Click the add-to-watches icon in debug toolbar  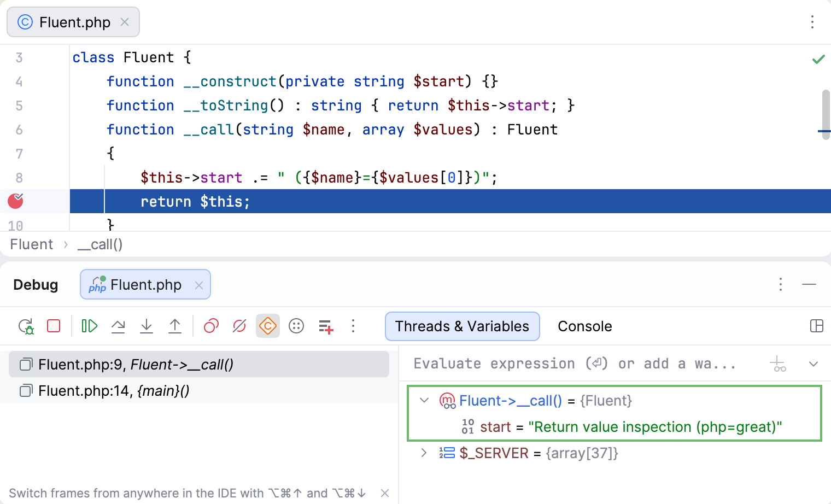[x=325, y=326]
